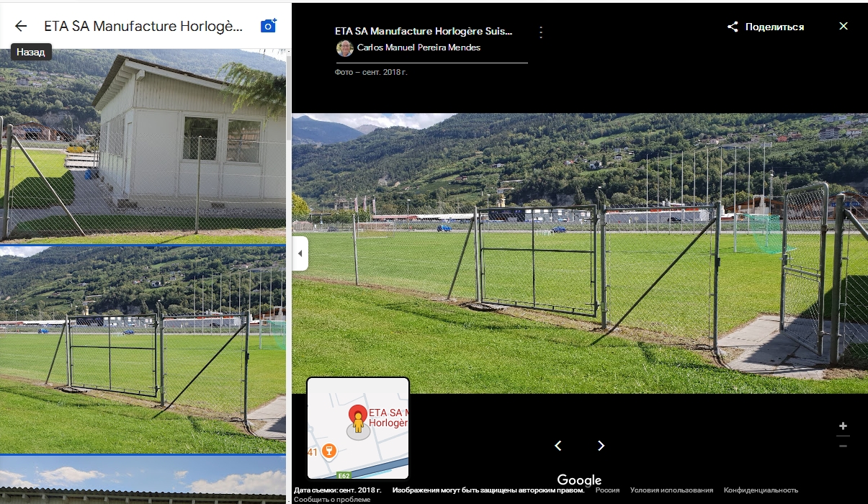Open Конфиденциальность link
Screen dimensions: 868x504
(761, 490)
